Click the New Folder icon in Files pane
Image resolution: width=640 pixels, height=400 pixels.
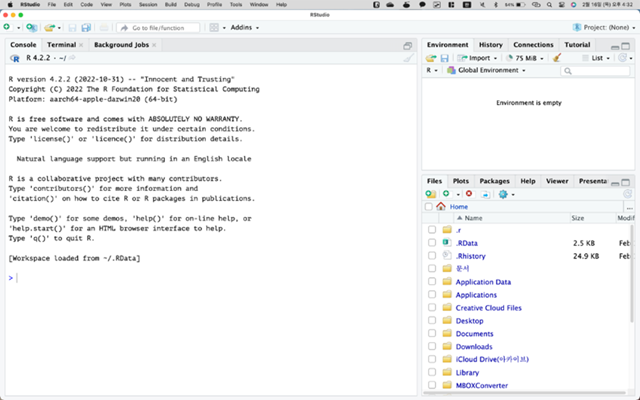(431, 194)
